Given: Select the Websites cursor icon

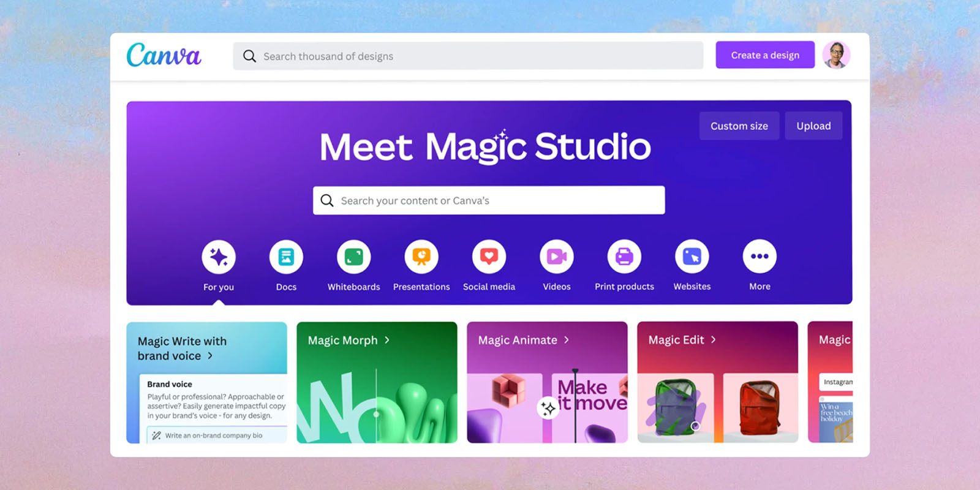Looking at the screenshot, I should [x=692, y=257].
